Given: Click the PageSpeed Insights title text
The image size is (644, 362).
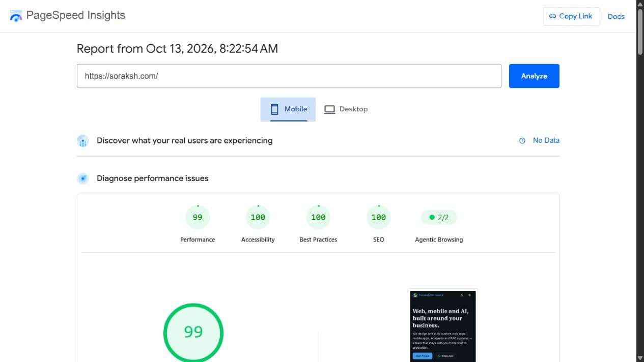Looking at the screenshot, I should pyautogui.click(x=75, y=15).
